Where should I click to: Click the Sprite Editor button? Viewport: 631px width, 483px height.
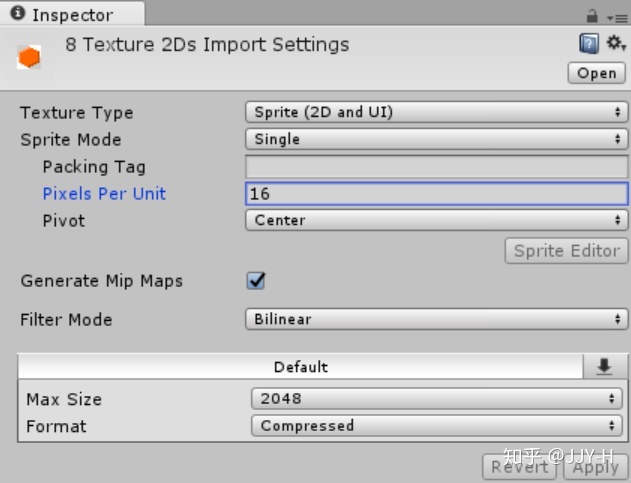pos(566,251)
